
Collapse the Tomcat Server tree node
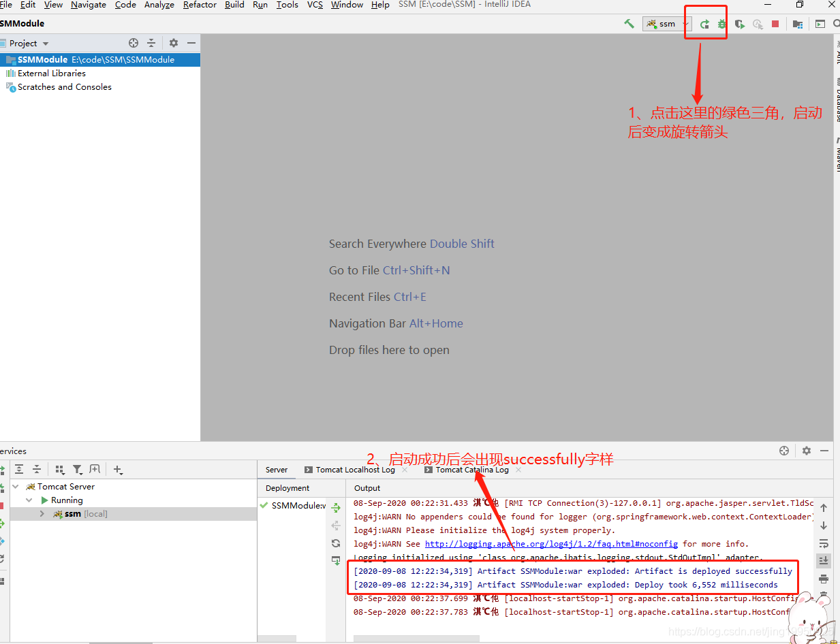(16, 487)
